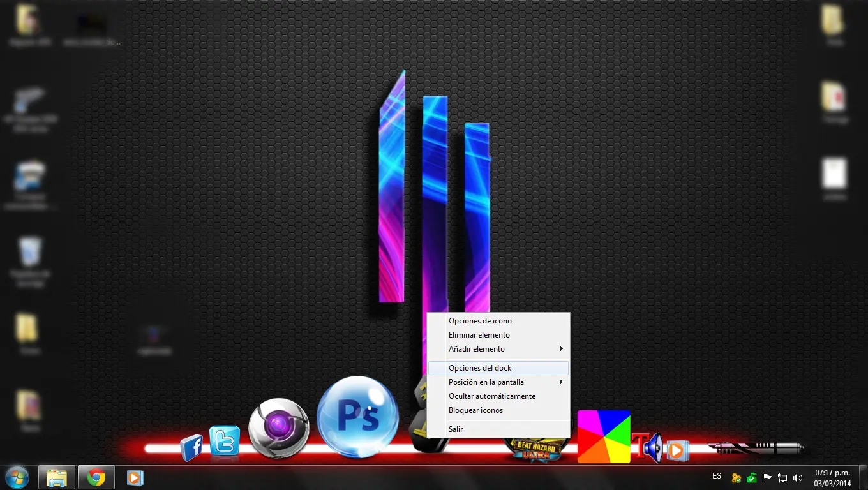The height and width of the screenshot is (490, 868).
Task: Click the ES language indicator
Action: tap(717, 476)
